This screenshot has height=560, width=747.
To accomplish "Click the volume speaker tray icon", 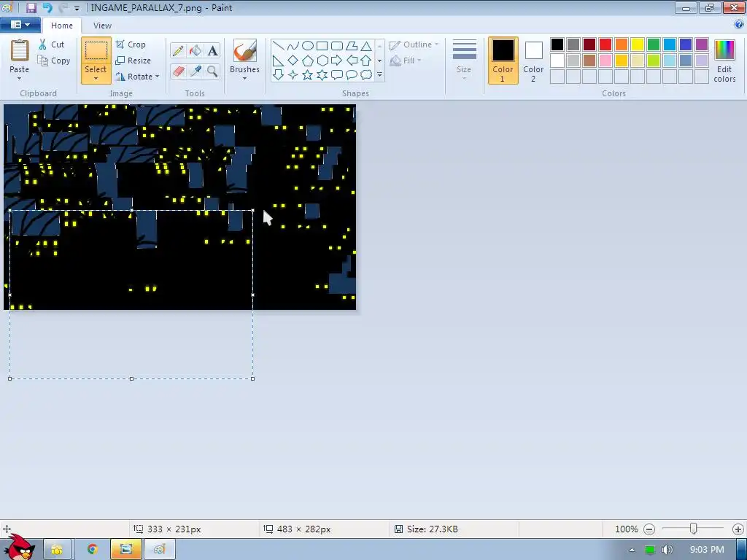I will click(667, 550).
